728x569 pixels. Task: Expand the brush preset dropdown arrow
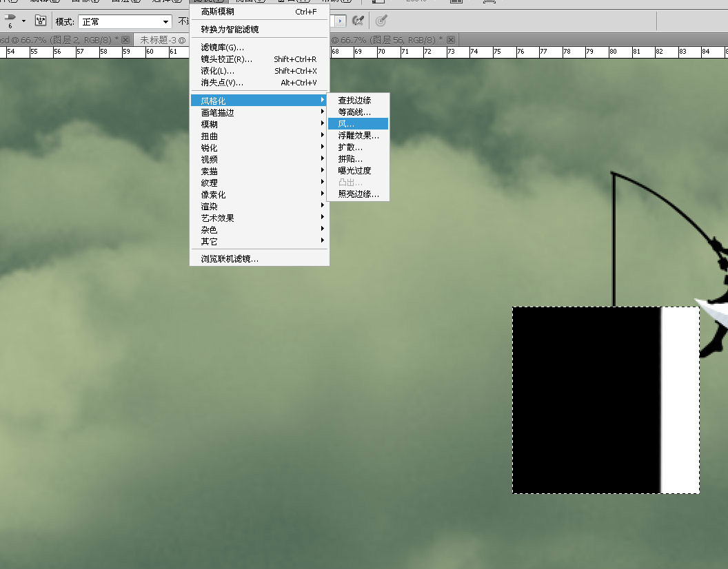click(23, 21)
